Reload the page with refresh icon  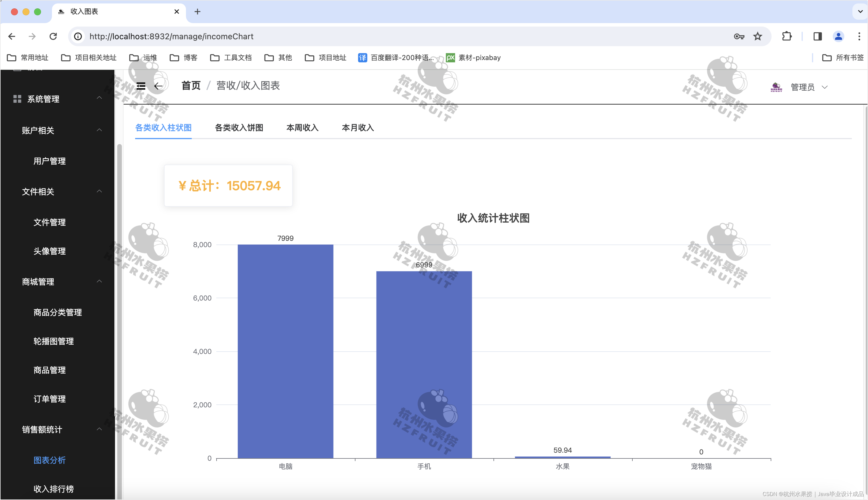tap(53, 36)
